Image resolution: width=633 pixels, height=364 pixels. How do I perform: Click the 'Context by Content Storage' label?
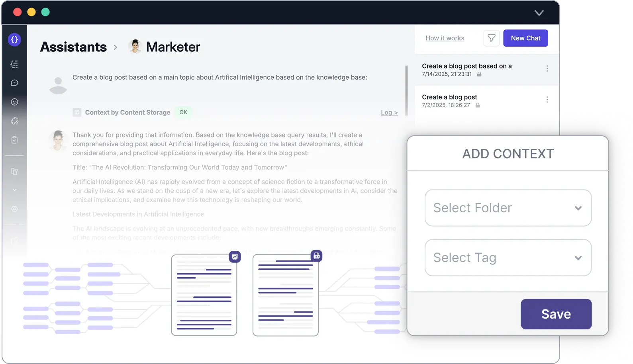tap(127, 112)
